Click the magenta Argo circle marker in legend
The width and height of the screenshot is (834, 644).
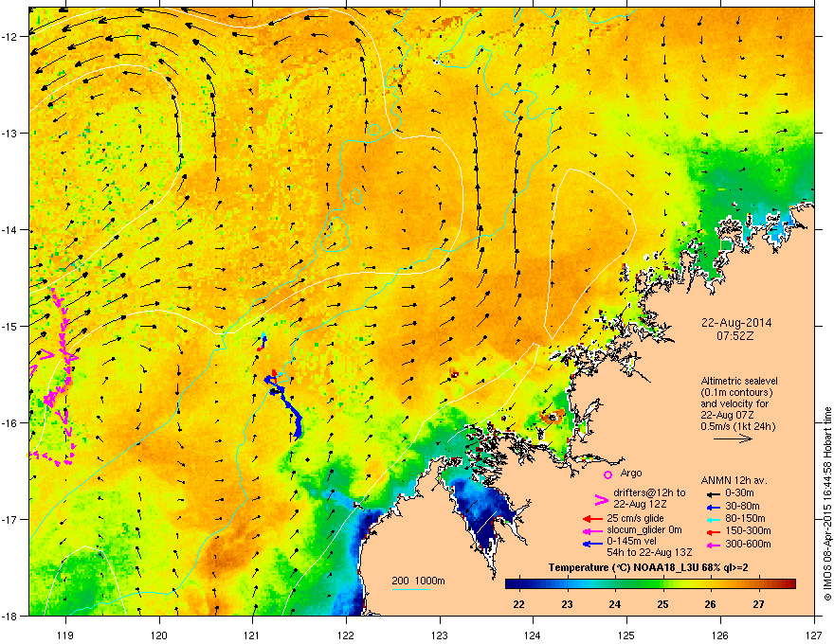click(607, 474)
